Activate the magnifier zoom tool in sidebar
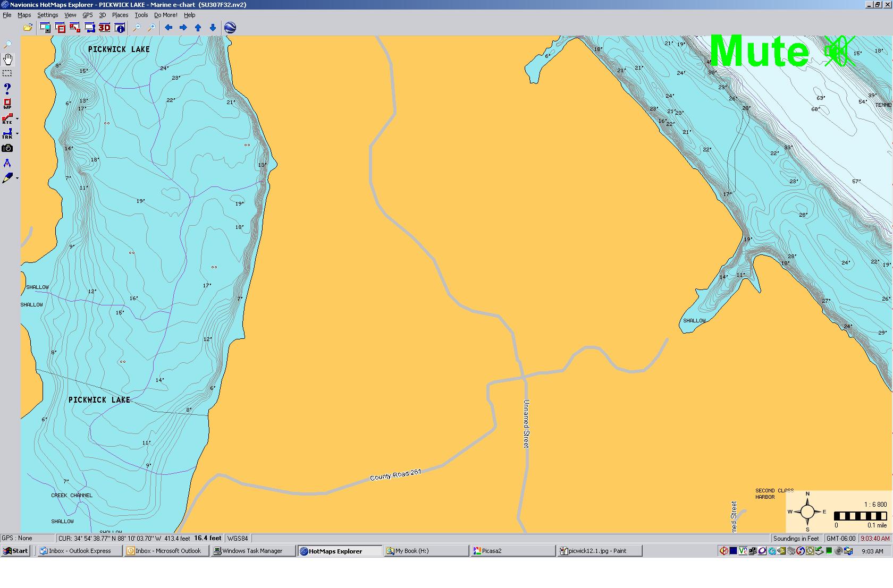 click(x=7, y=45)
